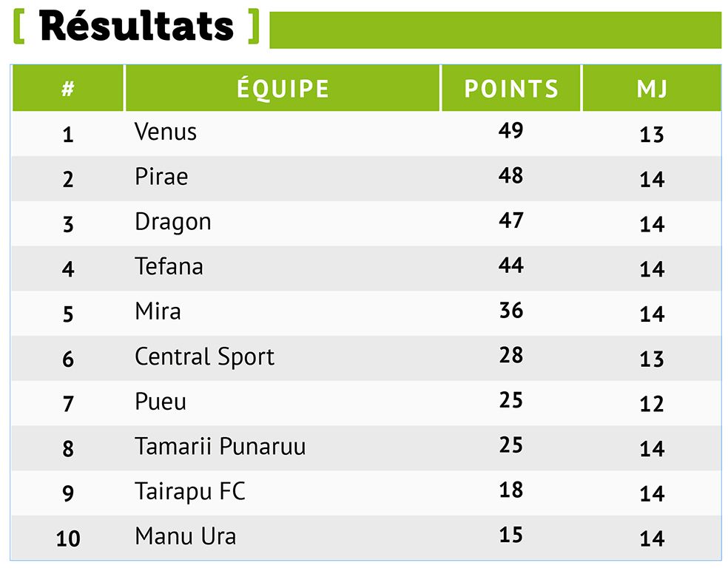Click on Central Sport team
The image size is (728, 571).
[x=204, y=357]
